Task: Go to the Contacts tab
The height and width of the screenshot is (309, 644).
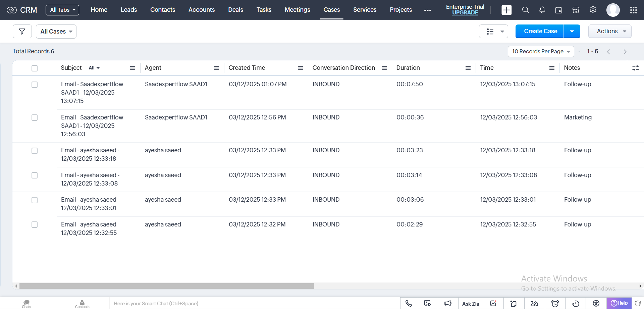Action: pyautogui.click(x=163, y=10)
